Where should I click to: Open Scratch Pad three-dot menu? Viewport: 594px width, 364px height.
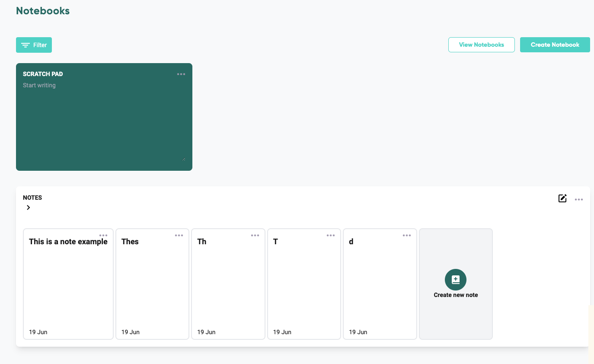181,74
